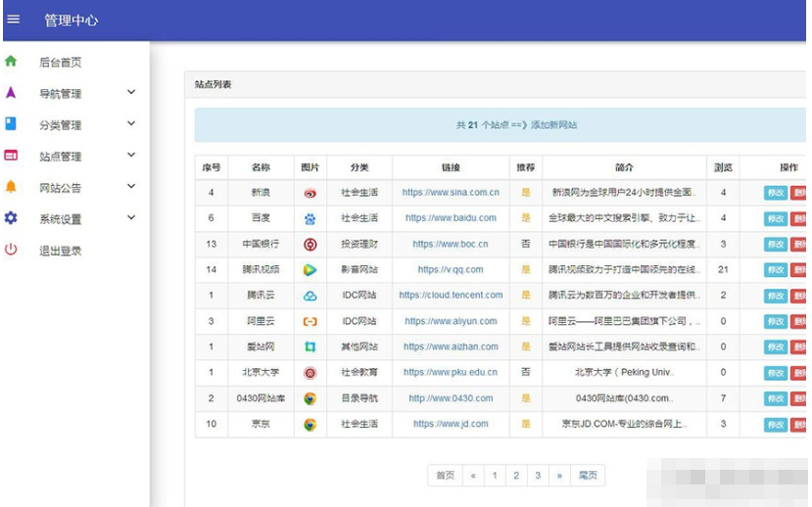The height and width of the screenshot is (507, 812).
Task: Open the https://cloud.tencent.com link
Action: 451,295
